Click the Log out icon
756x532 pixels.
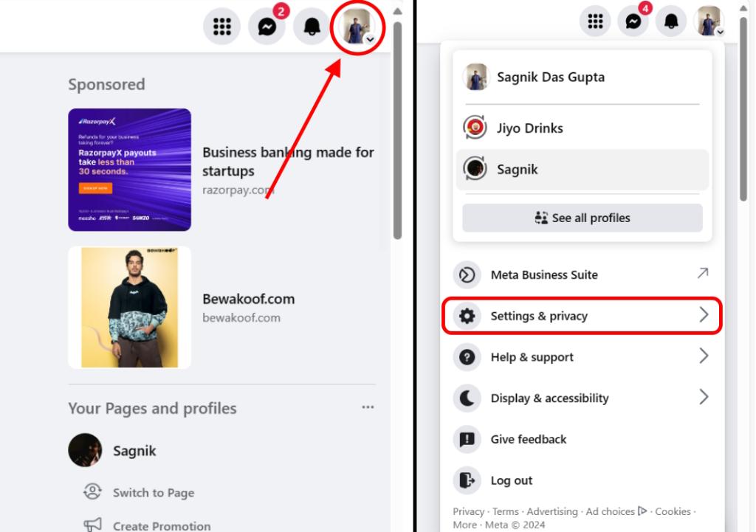point(467,480)
